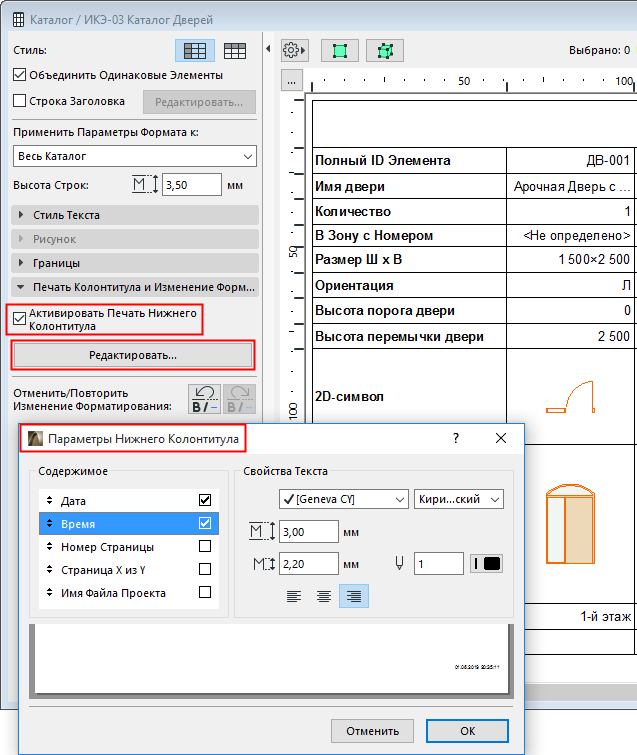This screenshot has width=637, height=755.
Task: Uncheck the Дата checkbox
Action: [205, 500]
